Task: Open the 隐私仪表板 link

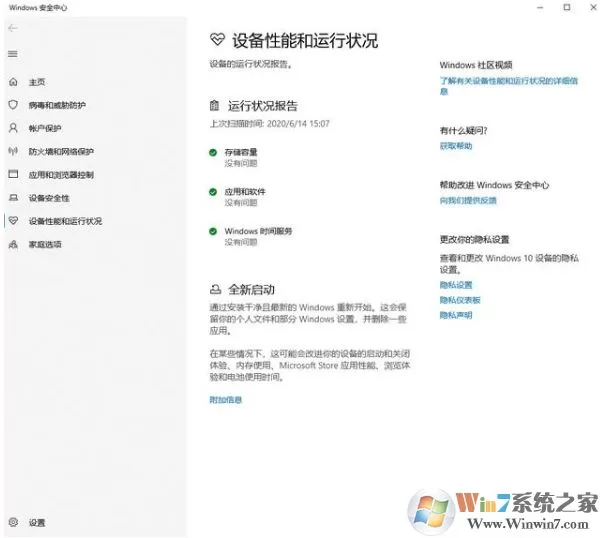Action: (x=460, y=300)
